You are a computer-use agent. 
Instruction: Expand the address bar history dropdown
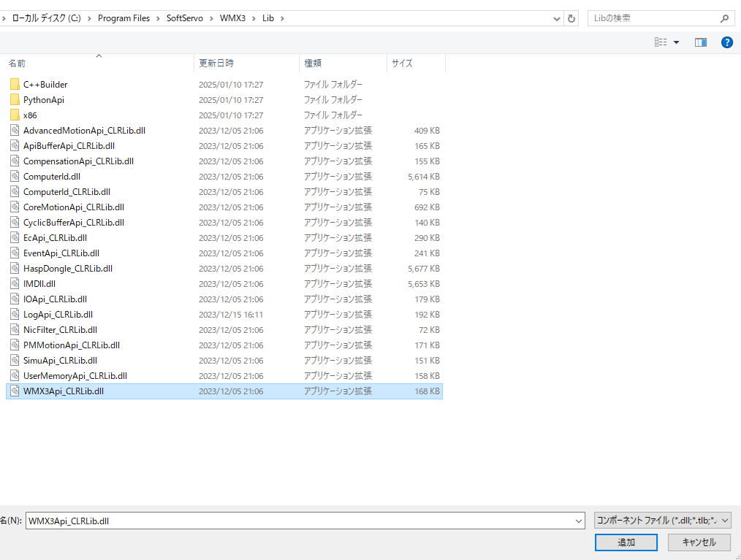pyautogui.click(x=558, y=18)
